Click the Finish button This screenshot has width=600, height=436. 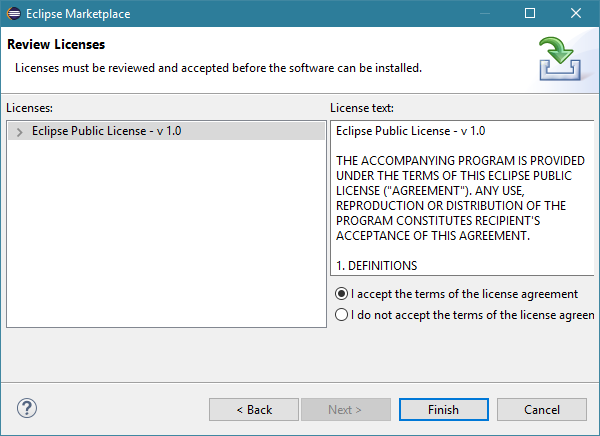pos(443,410)
